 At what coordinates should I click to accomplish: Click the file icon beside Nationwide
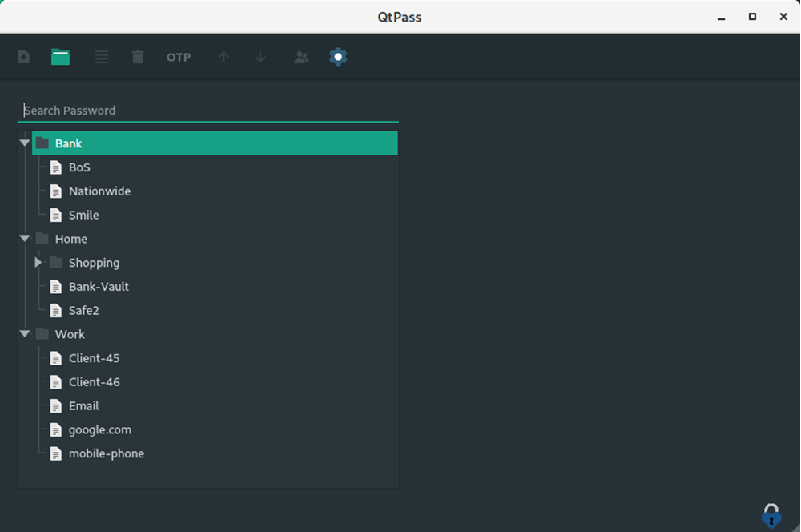pos(56,191)
